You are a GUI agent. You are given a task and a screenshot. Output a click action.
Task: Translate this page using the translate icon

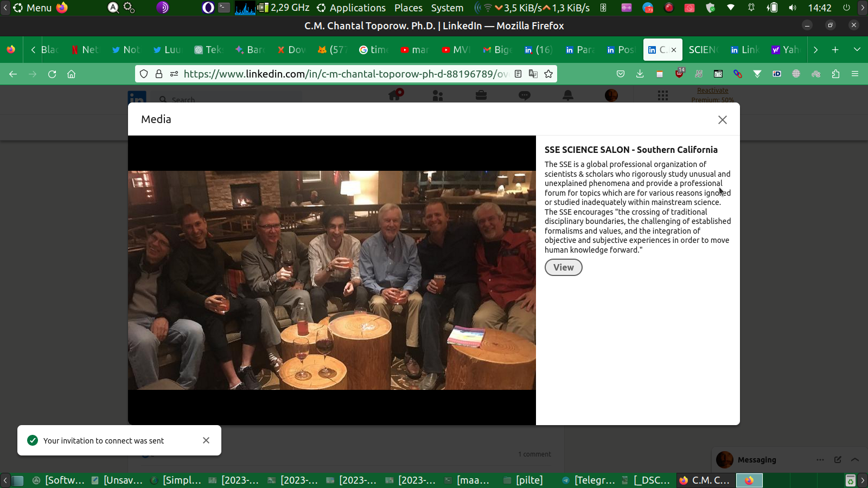533,74
